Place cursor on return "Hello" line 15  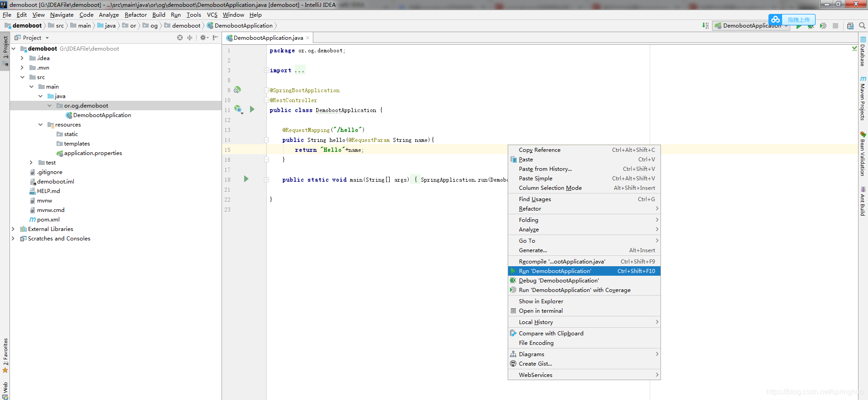coord(329,150)
